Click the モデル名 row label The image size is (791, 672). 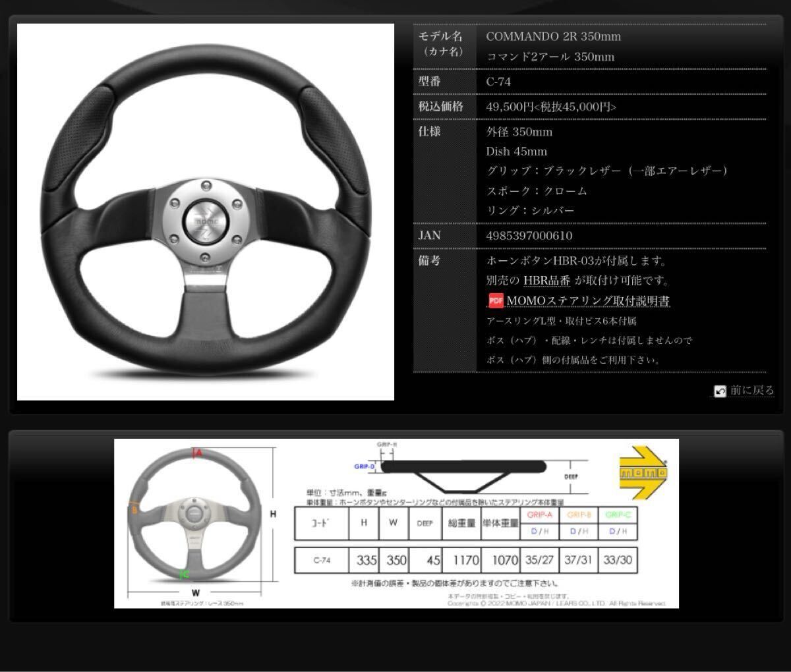(440, 36)
